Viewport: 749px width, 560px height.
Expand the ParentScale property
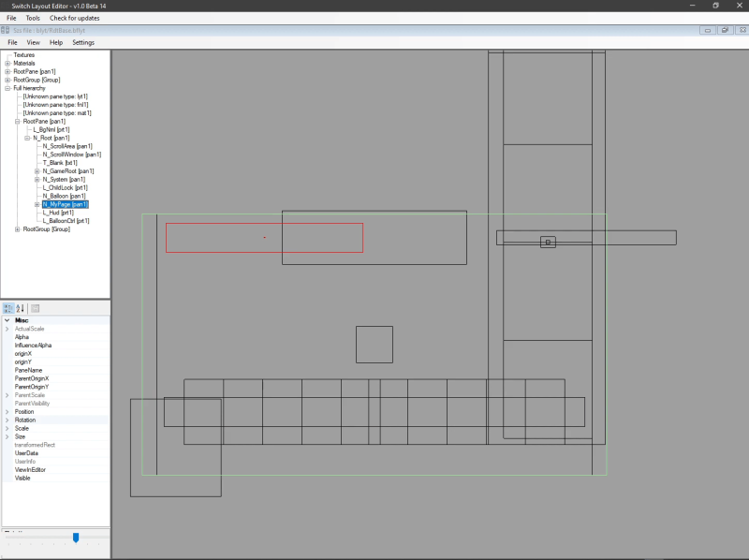click(x=7, y=395)
